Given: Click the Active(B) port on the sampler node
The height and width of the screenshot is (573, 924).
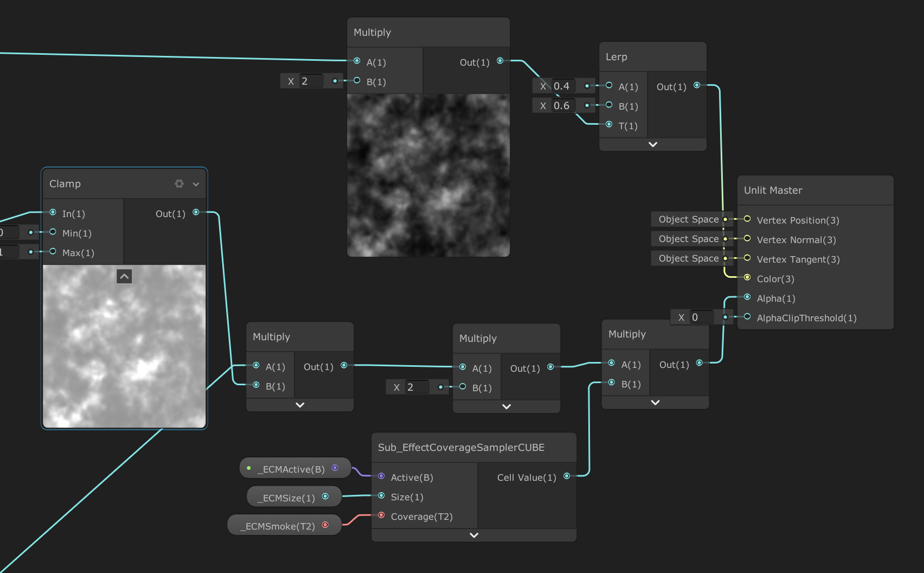Looking at the screenshot, I should [x=381, y=476].
